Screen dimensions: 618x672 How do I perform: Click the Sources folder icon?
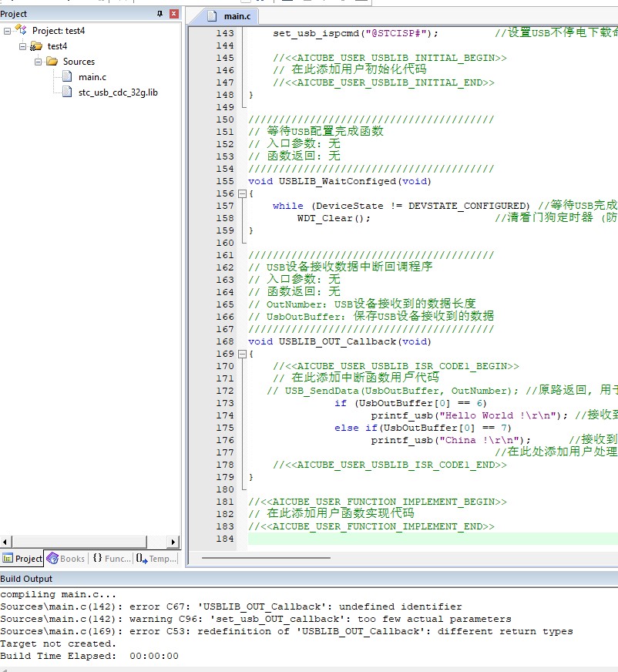click(52, 62)
